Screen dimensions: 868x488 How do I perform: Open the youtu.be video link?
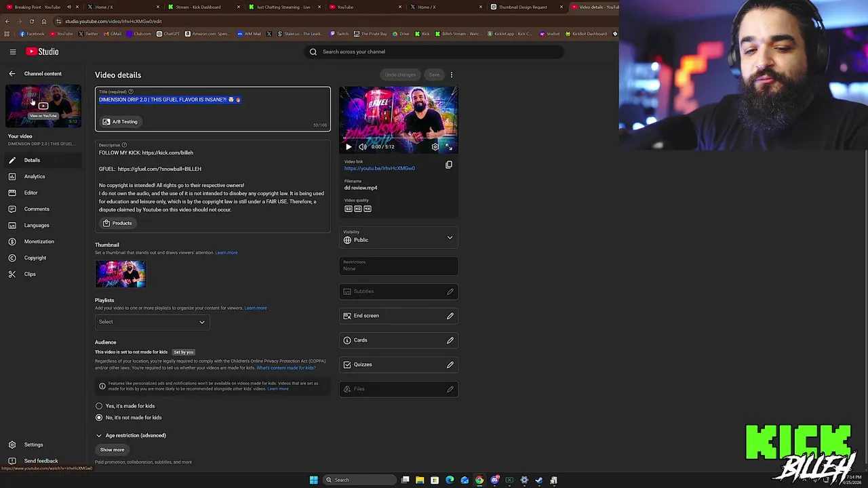tap(379, 168)
